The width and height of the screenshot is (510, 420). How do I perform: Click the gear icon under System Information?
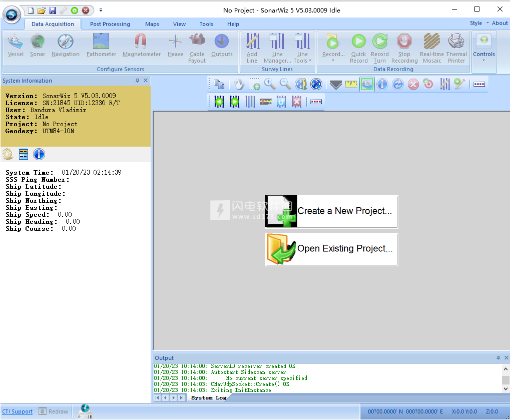pos(8,154)
